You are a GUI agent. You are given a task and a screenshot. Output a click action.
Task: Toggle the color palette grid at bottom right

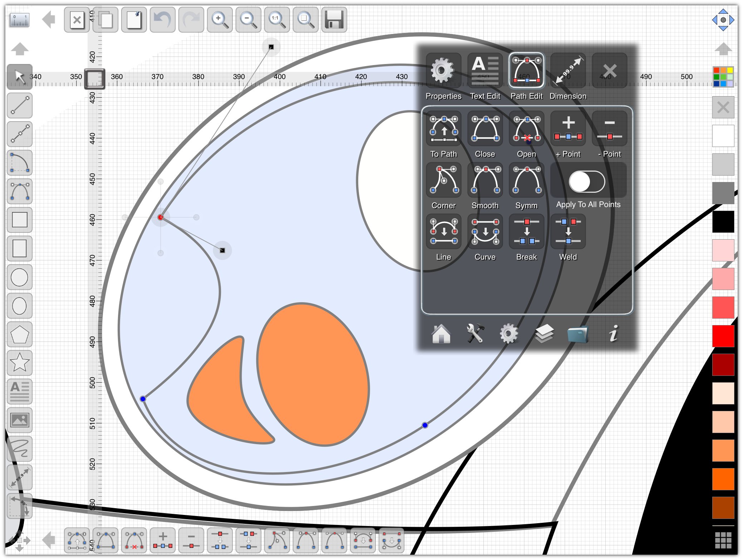723,540
